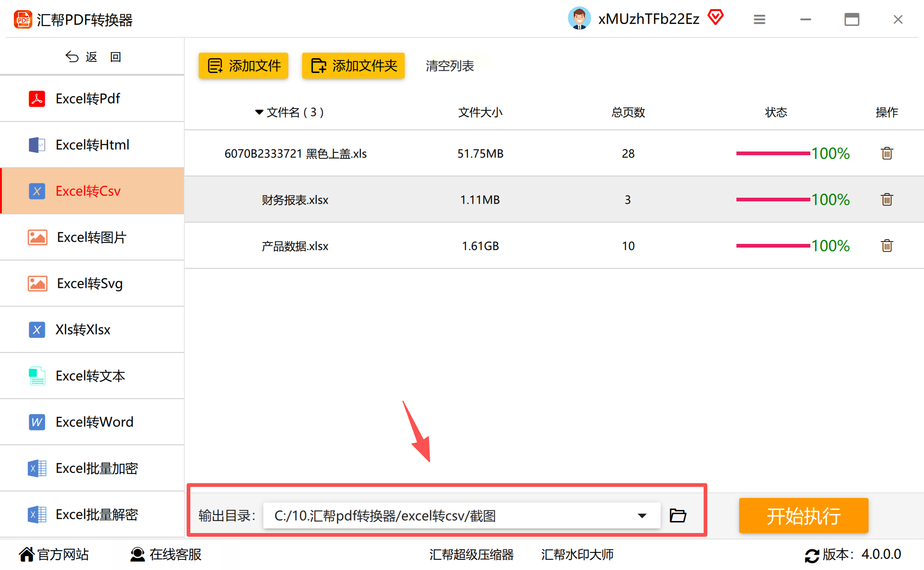Click 清空列表 to clear list
This screenshot has height=570, width=924.
coord(450,66)
